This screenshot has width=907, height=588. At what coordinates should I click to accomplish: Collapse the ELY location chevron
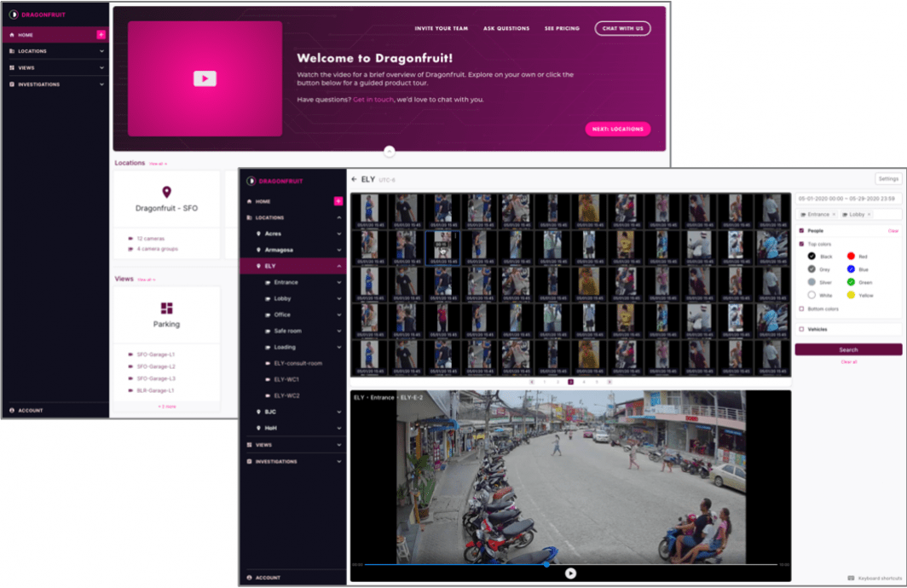pos(339,266)
